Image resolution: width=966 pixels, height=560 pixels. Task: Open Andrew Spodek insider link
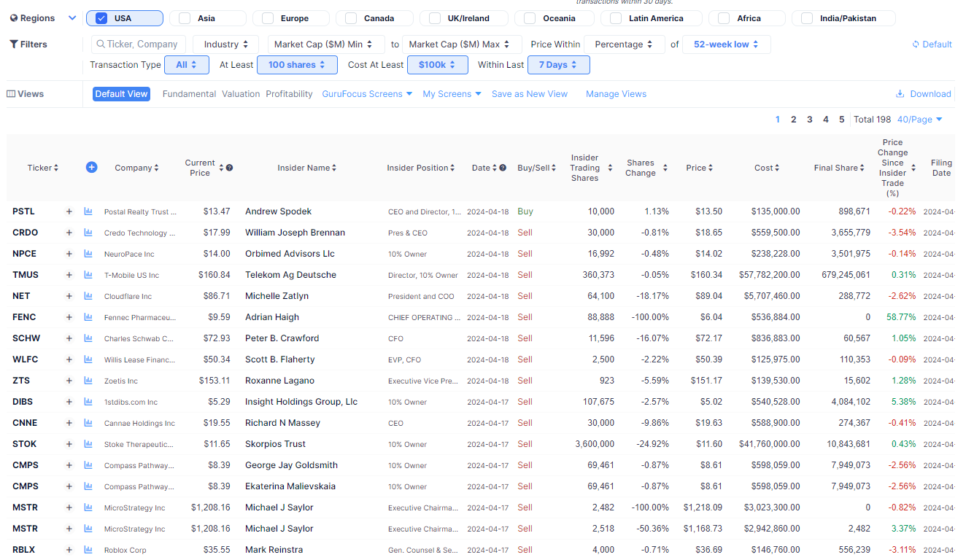point(278,211)
